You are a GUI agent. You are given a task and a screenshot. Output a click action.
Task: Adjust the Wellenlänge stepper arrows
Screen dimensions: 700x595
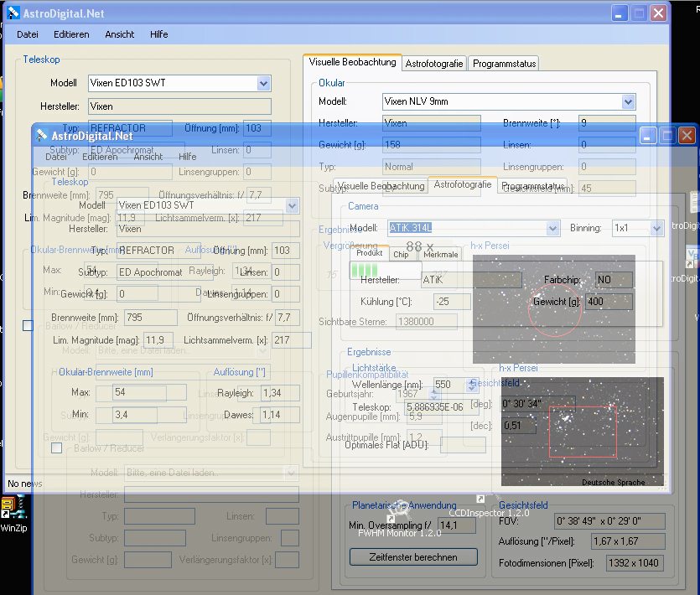coord(472,385)
